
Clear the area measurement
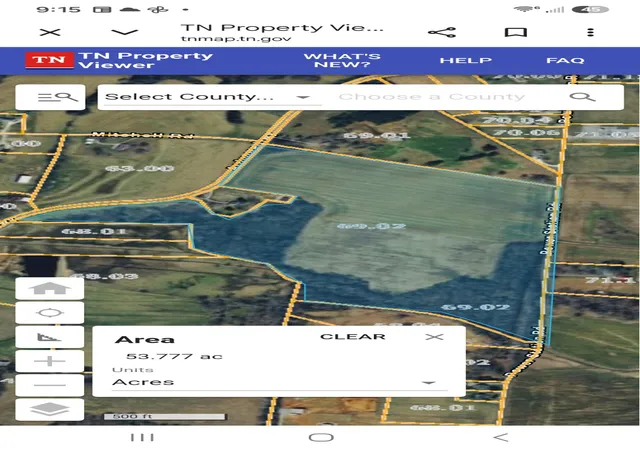pyautogui.click(x=353, y=337)
